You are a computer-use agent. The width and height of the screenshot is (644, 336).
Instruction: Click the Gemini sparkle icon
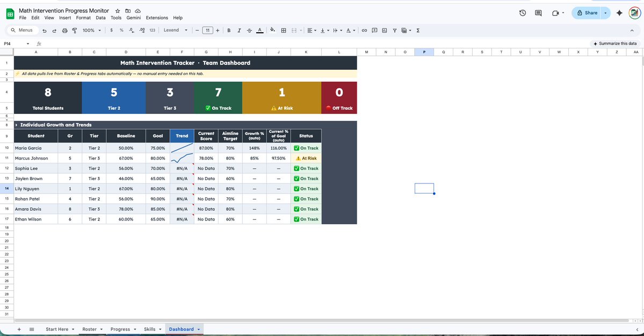click(x=619, y=13)
